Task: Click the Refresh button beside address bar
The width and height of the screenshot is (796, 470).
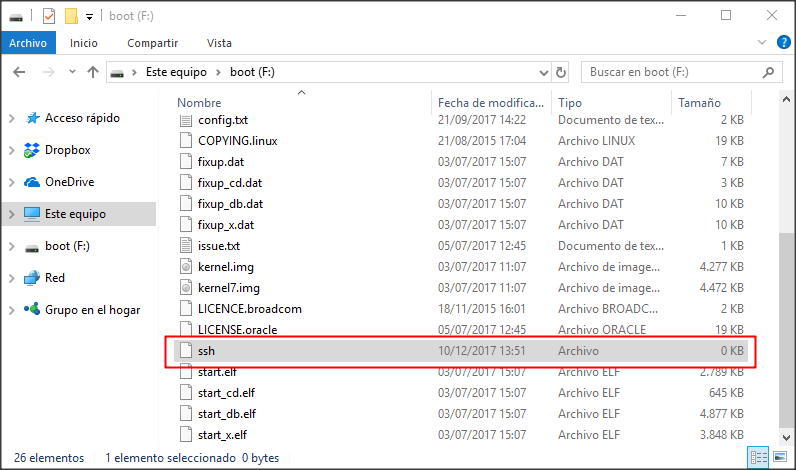Action: coord(561,73)
